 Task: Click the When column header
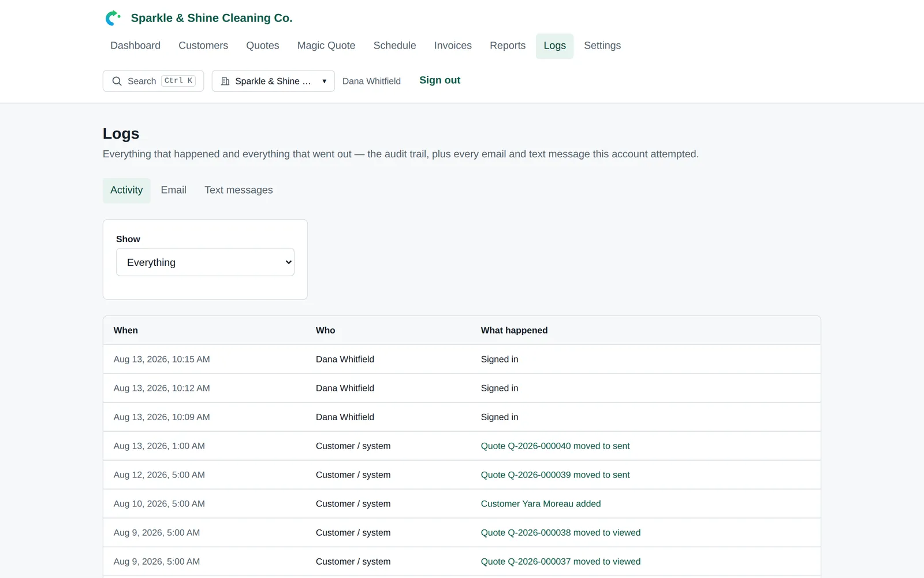coord(125,330)
